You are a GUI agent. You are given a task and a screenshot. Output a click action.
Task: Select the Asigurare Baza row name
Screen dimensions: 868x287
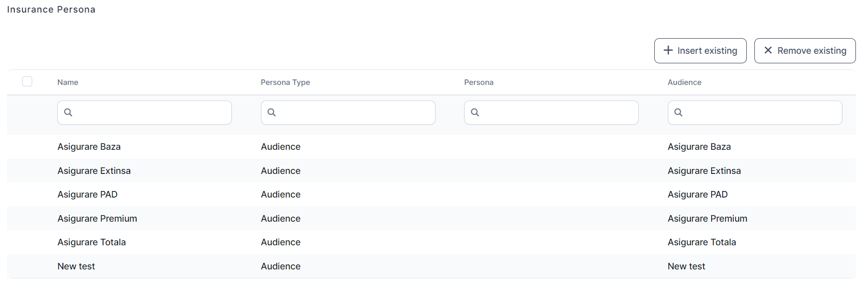pyautogui.click(x=89, y=147)
